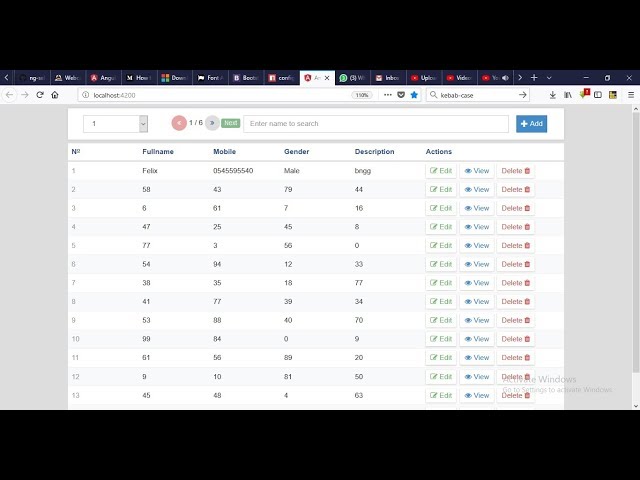Delete row 2
Screen dimensions: 640x480
(x=516, y=189)
